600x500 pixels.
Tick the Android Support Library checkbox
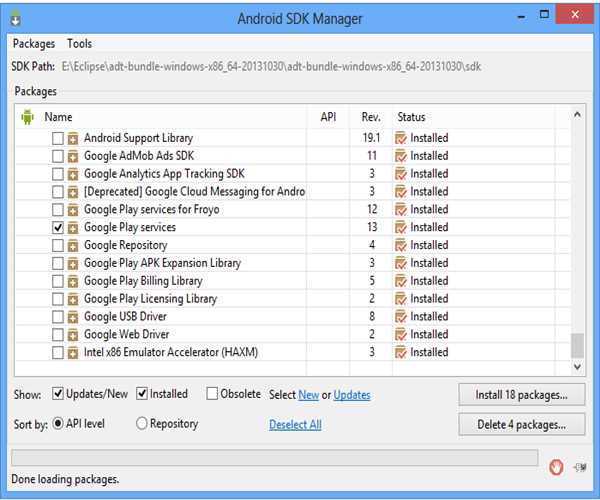(x=57, y=138)
